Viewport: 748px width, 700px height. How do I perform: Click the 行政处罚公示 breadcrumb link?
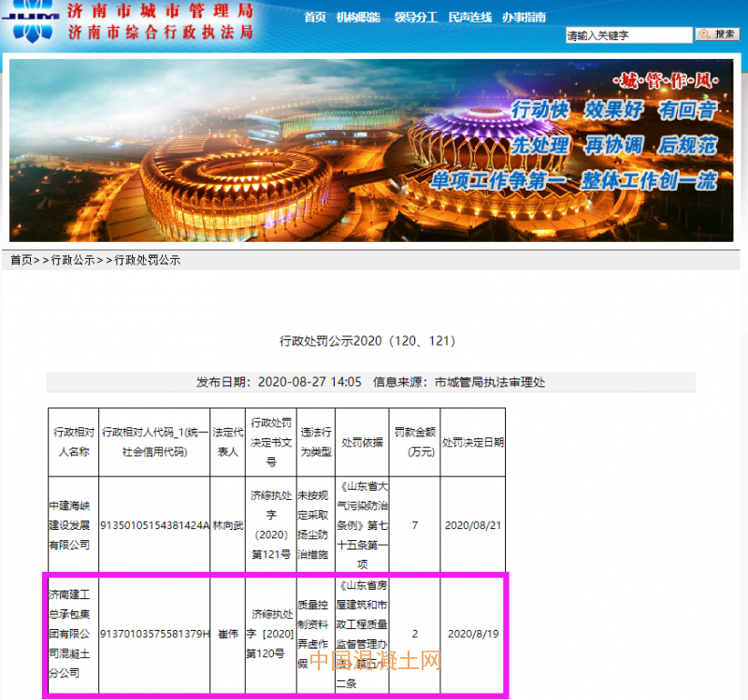click(147, 261)
